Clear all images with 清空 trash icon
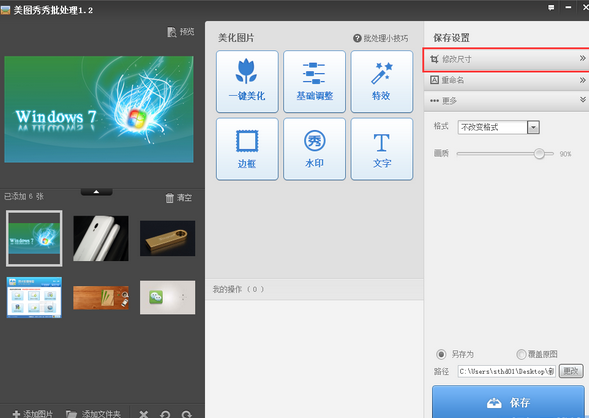 click(170, 198)
